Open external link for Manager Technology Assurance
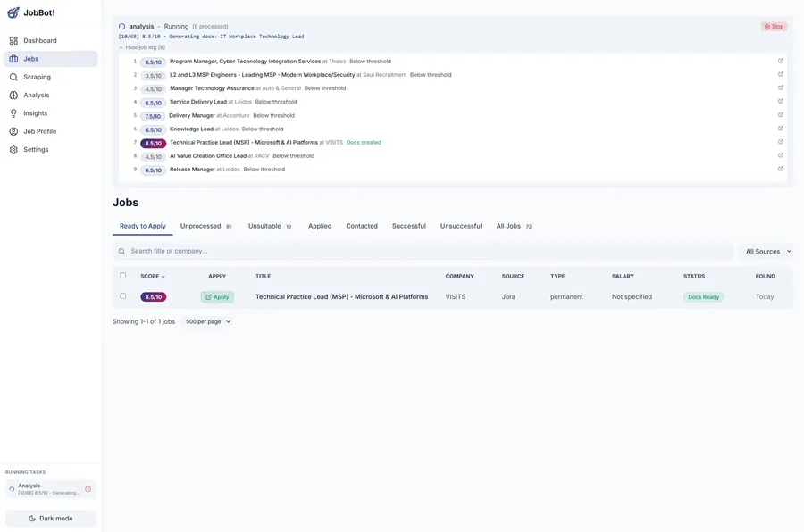804x532 pixels. 781,87
